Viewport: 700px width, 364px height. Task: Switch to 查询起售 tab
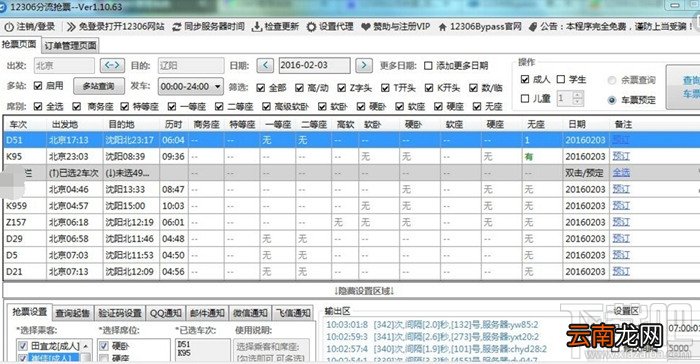[73, 314]
